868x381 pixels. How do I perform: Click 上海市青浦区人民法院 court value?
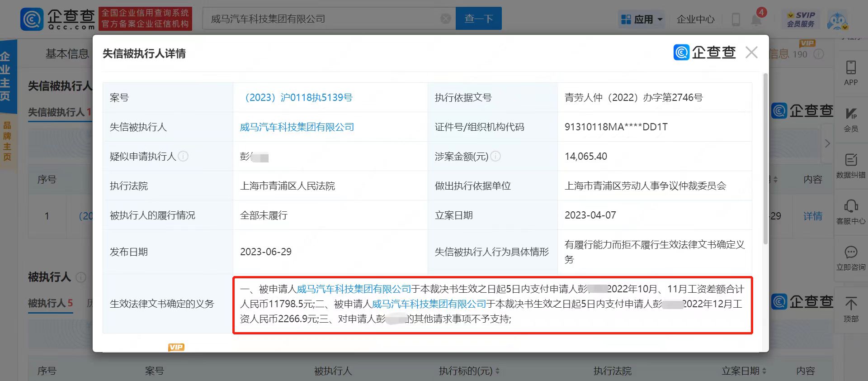pyautogui.click(x=288, y=186)
